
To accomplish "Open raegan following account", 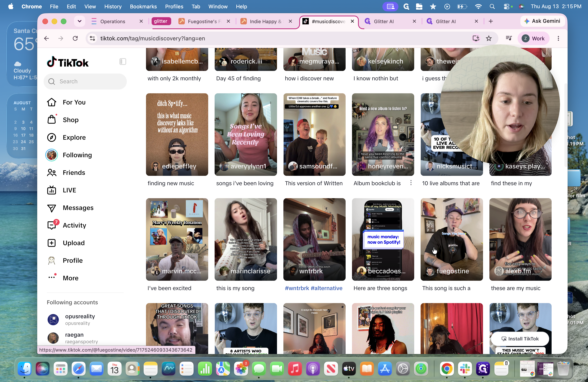I will pos(85,338).
